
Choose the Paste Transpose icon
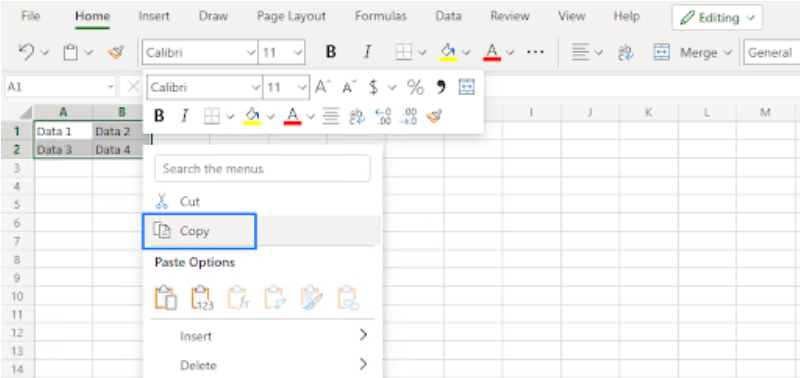coord(275,297)
